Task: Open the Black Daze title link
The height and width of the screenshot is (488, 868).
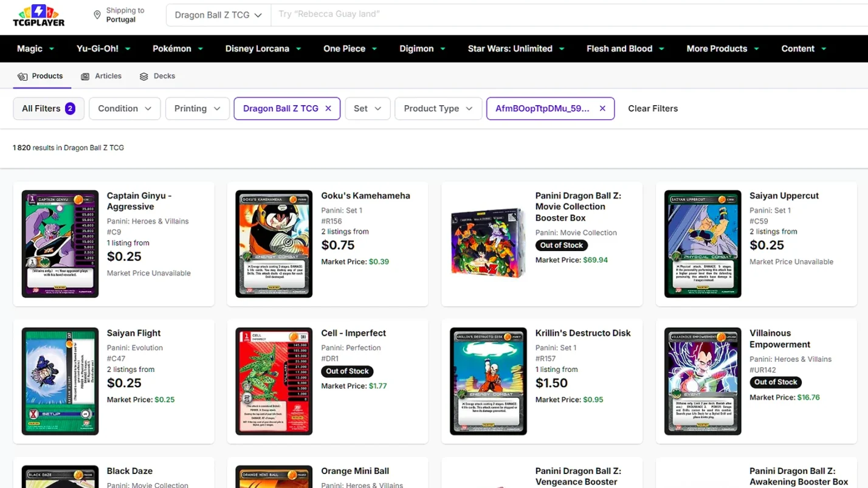Action: click(x=130, y=471)
